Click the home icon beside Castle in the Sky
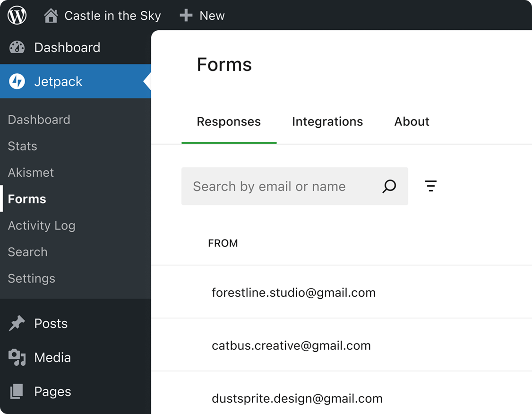 [x=51, y=16]
